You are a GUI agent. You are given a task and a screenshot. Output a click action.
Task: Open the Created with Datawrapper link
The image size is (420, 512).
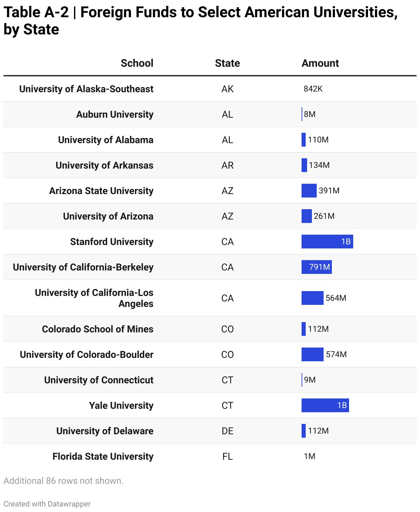click(x=47, y=504)
